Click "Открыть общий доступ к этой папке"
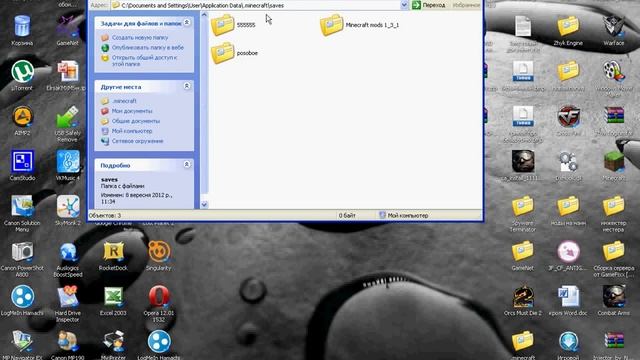 [x=144, y=61]
